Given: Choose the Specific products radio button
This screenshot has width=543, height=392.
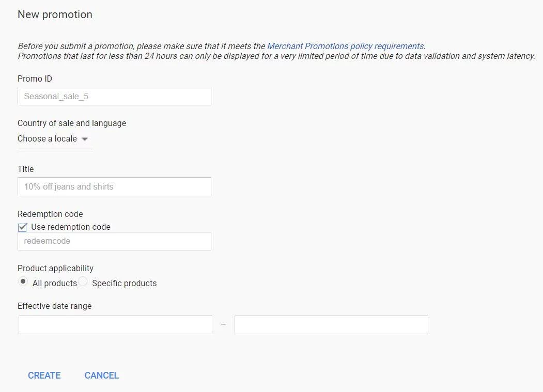Looking at the screenshot, I should [x=83, y=282].
